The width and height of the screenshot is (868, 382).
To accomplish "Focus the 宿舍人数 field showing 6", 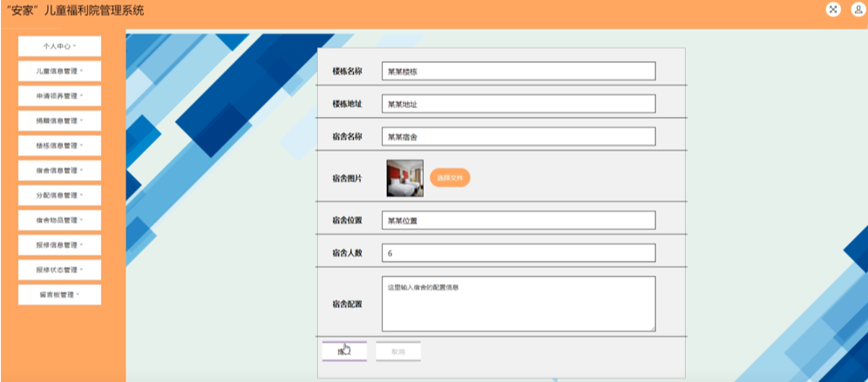I will tap(519, 253).
